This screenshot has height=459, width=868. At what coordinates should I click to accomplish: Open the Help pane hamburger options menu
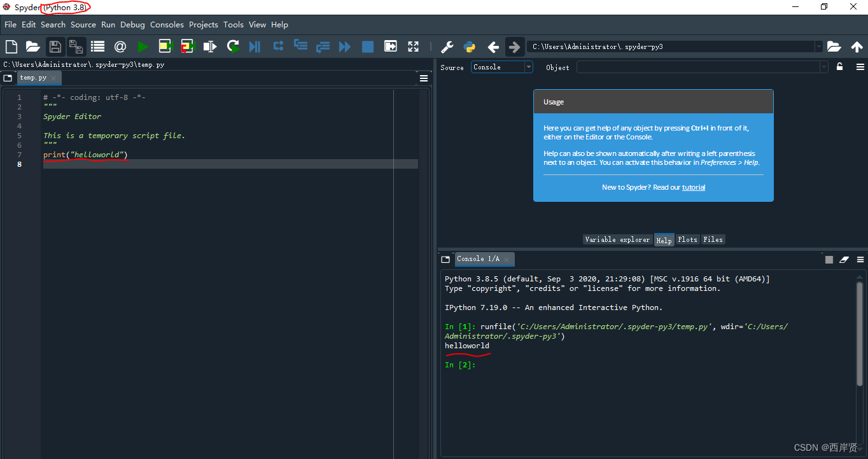click(860, 67)
